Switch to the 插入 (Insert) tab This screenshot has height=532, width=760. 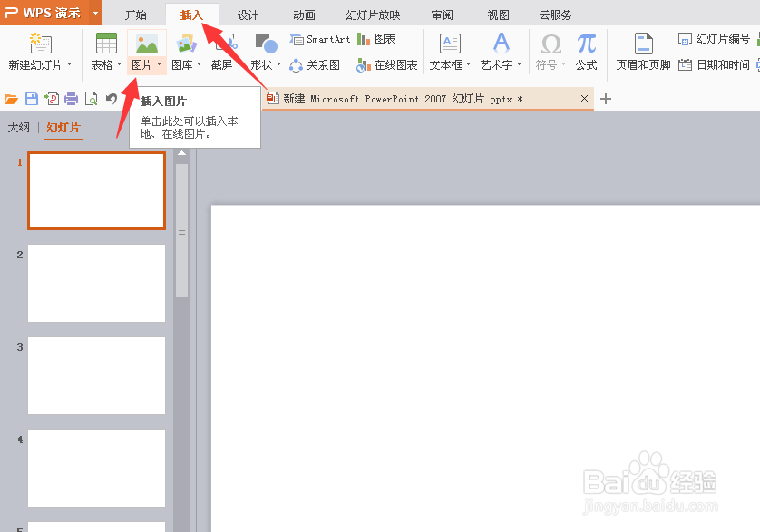[x=192, y=15]
